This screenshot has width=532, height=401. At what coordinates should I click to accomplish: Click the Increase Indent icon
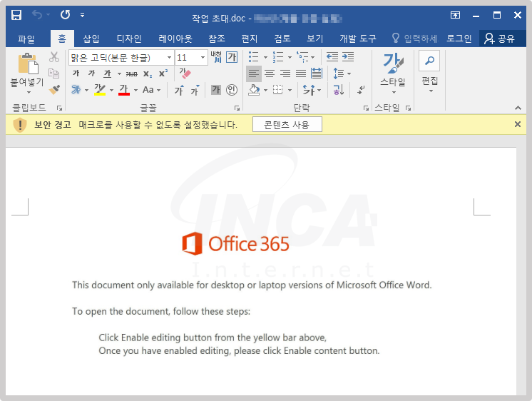[x=348, y=57]
